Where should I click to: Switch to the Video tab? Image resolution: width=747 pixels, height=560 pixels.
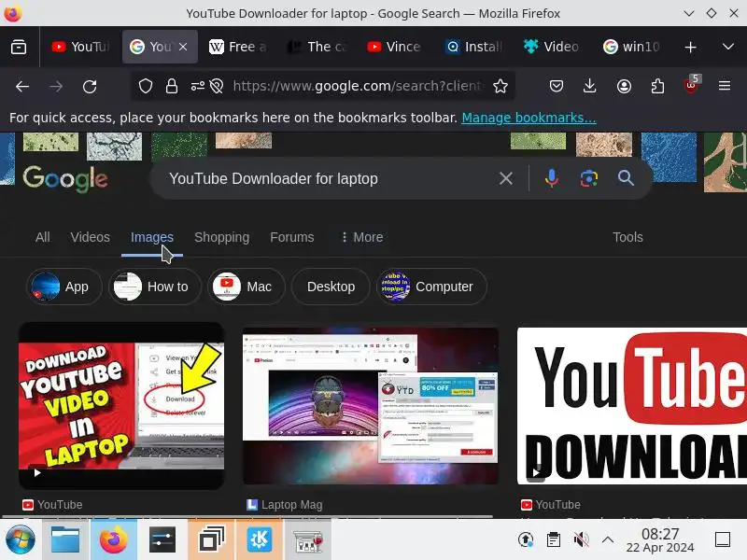(x=552, y=47)
